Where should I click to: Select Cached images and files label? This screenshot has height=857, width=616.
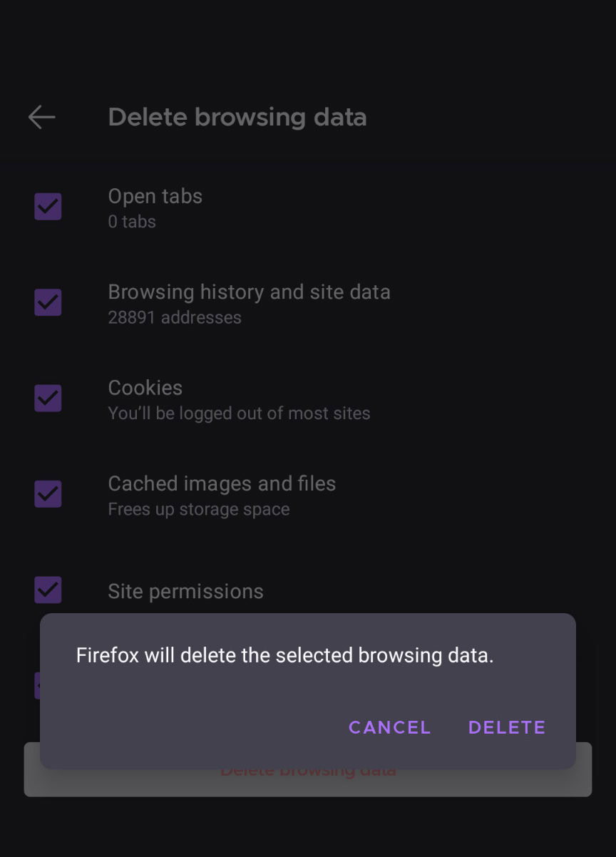(x=222, y=483)
